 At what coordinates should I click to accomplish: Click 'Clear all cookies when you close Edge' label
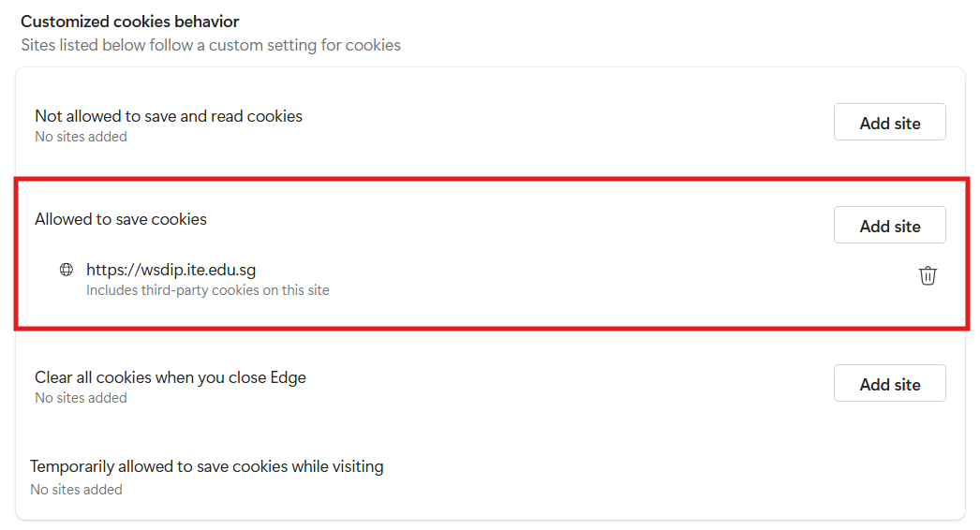[x=171, y=377]
